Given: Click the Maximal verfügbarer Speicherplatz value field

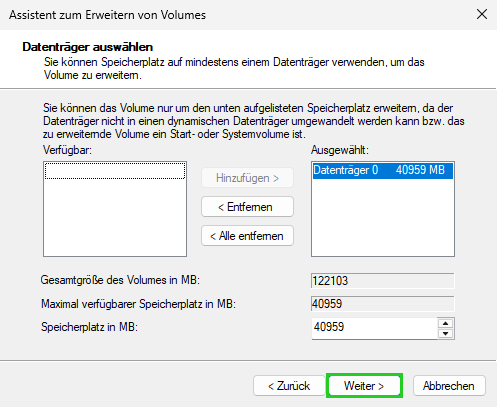Looking at the screenshot, I should pyautogui.click(x=383, y=304).
